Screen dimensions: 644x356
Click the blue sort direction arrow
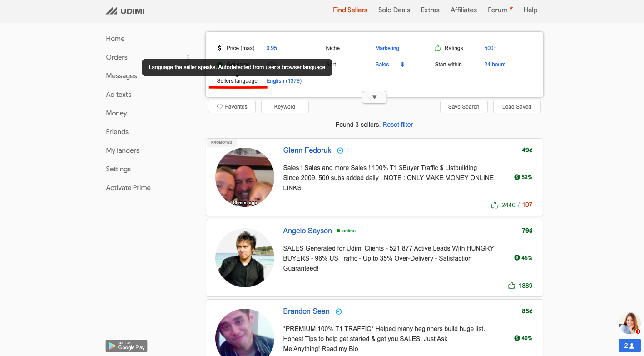(x=402, y=65)
